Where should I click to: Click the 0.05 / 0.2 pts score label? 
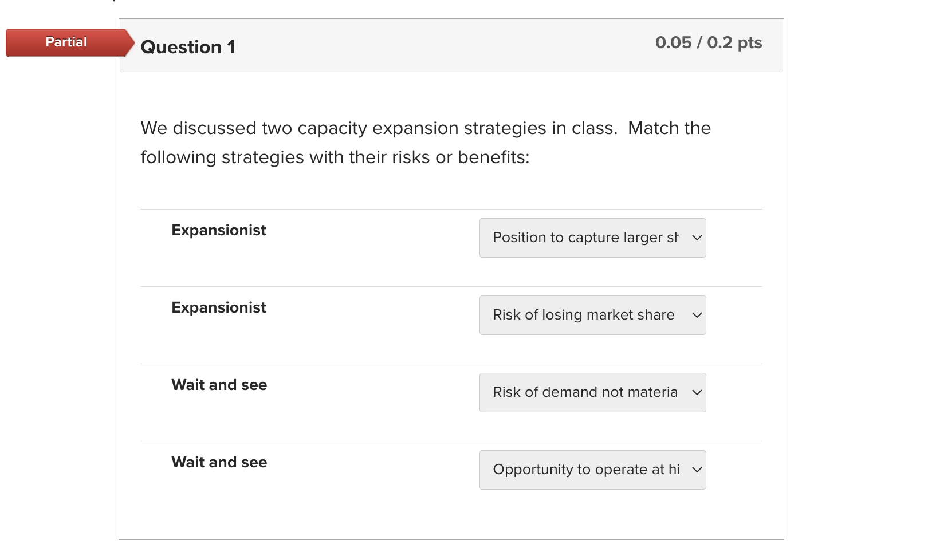pos(709,42)
